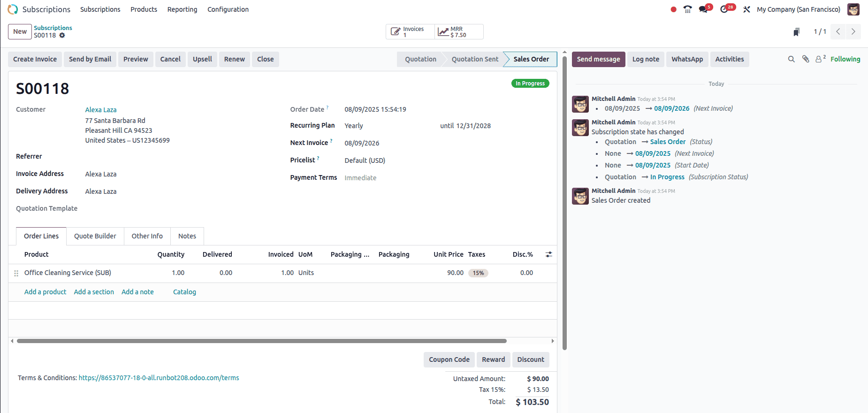This screenshot has width=868, height=413.
Task: Open the debug tools wrench icon
Action: (x=746, y=9)
